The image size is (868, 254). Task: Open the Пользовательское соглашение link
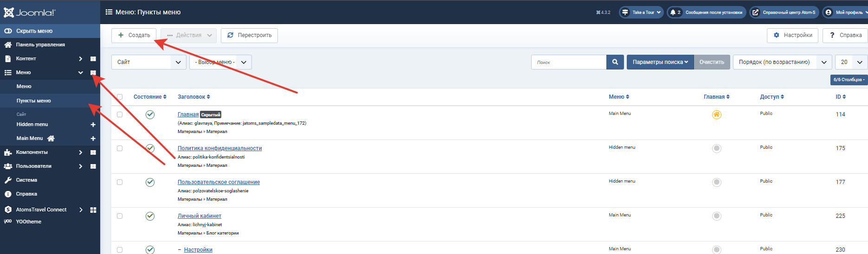(x=219, y=182)
